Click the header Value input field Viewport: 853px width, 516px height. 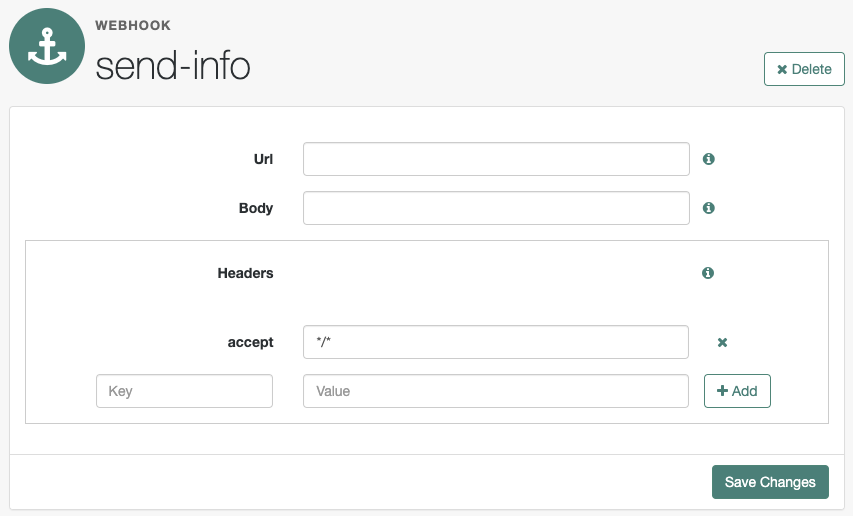click(496, 391)
